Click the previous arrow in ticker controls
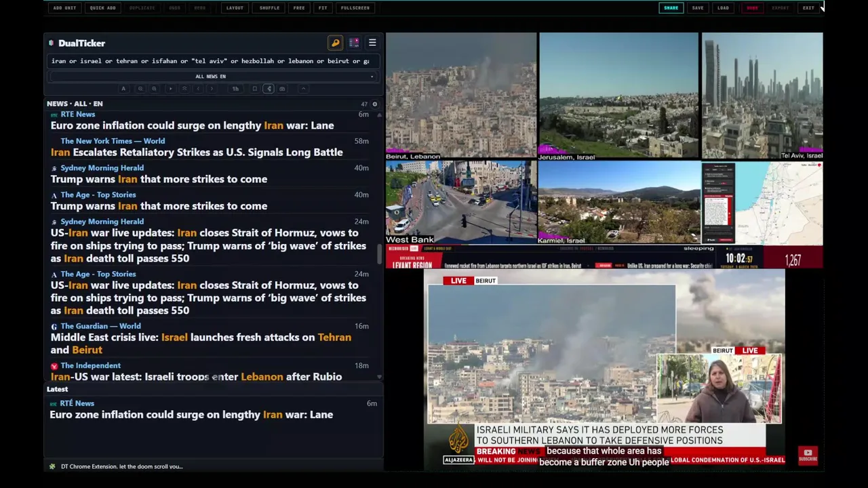Screen dimensions: 868x488 (x=198, y=89)
